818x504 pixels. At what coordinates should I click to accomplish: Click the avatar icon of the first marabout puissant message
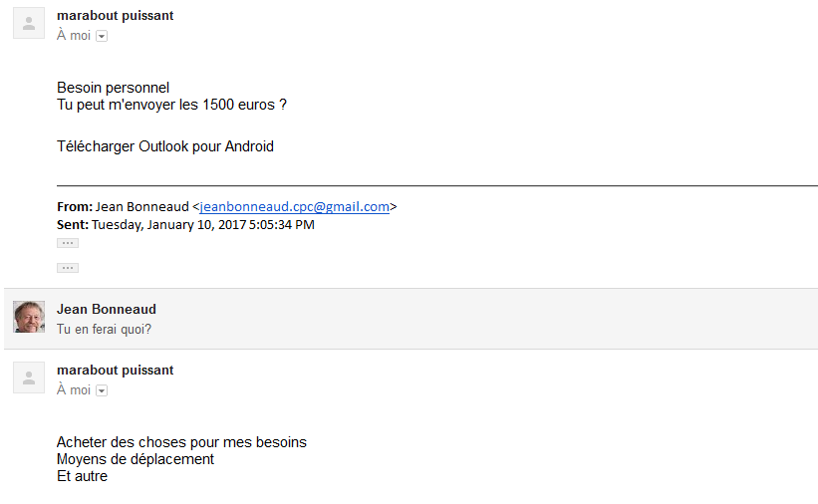[29, 23]
